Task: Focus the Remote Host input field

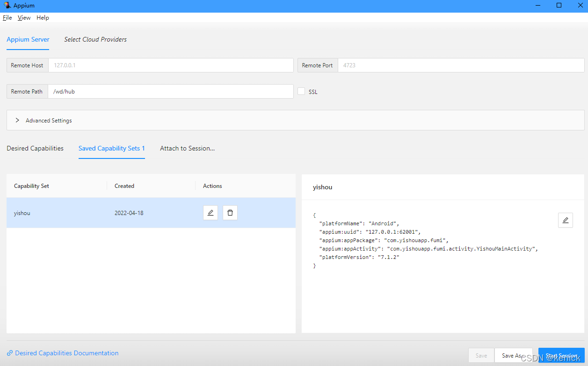Action: tap(171, 65)
